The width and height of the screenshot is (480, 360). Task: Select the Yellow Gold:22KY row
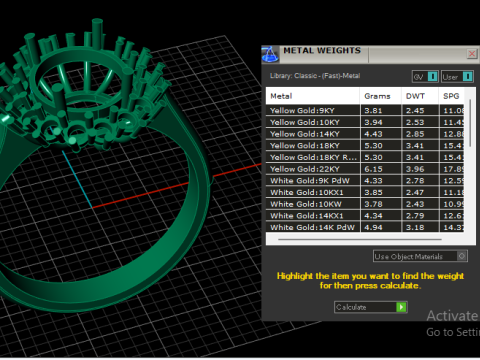[365, 169]
